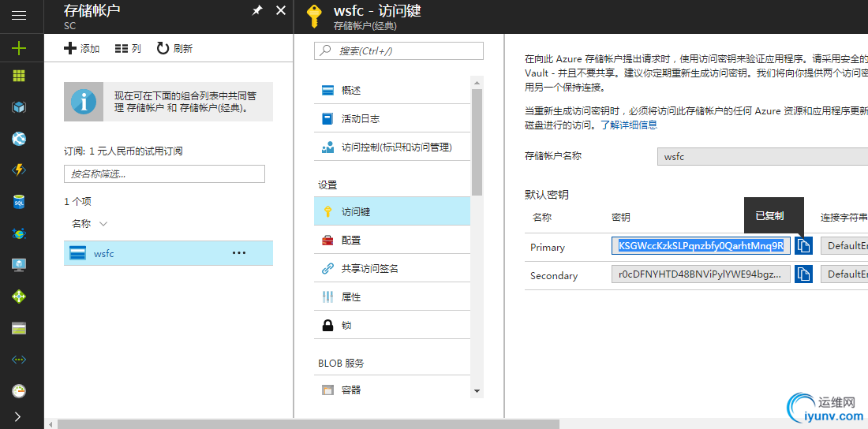Image resolution: width=868 pixels, height=429 pixels.
Task: Select Access keys (访问键) menu item
Action: (392, 211)
